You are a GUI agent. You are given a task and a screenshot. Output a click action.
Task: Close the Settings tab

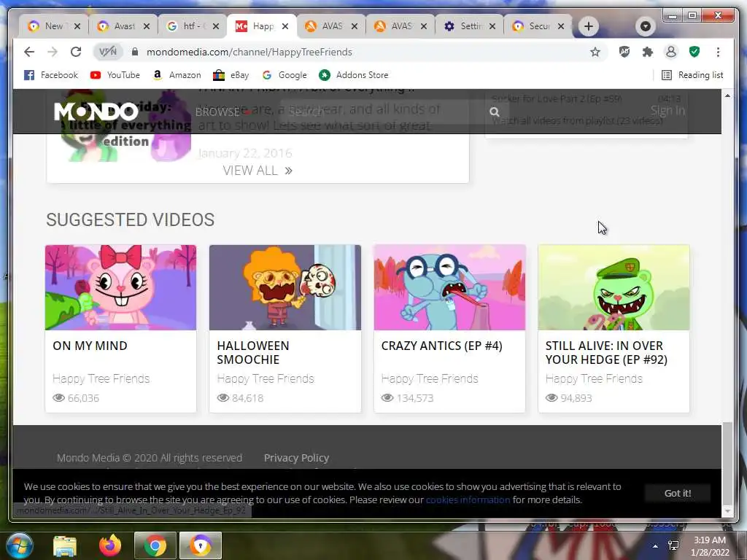tap(492, 26)
